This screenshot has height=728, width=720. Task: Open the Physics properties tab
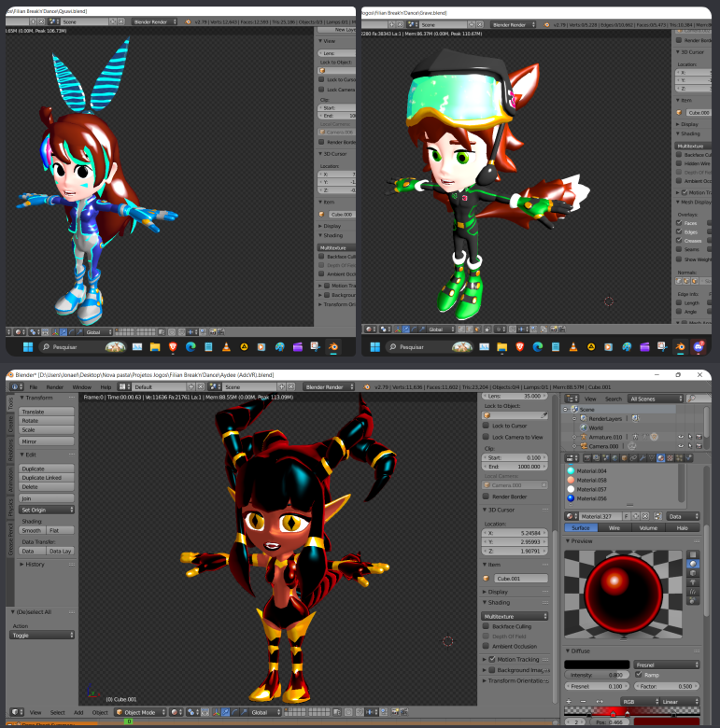coord(688,457)
